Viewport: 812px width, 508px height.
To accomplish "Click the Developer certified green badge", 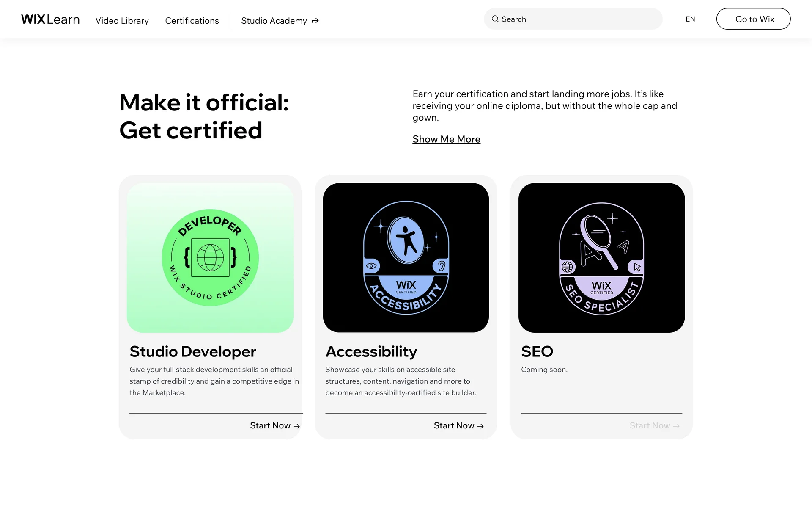I will [x=210, y=257].
